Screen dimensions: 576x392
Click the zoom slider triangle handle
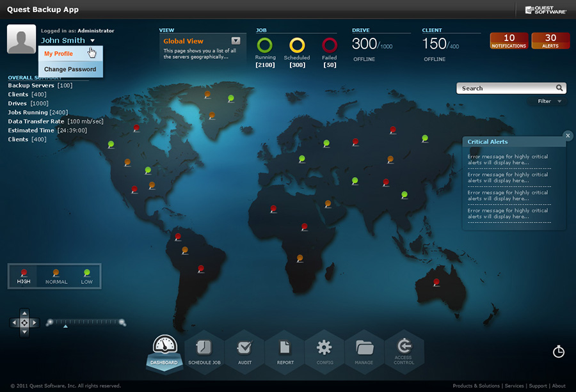click(x=65, y=326)
